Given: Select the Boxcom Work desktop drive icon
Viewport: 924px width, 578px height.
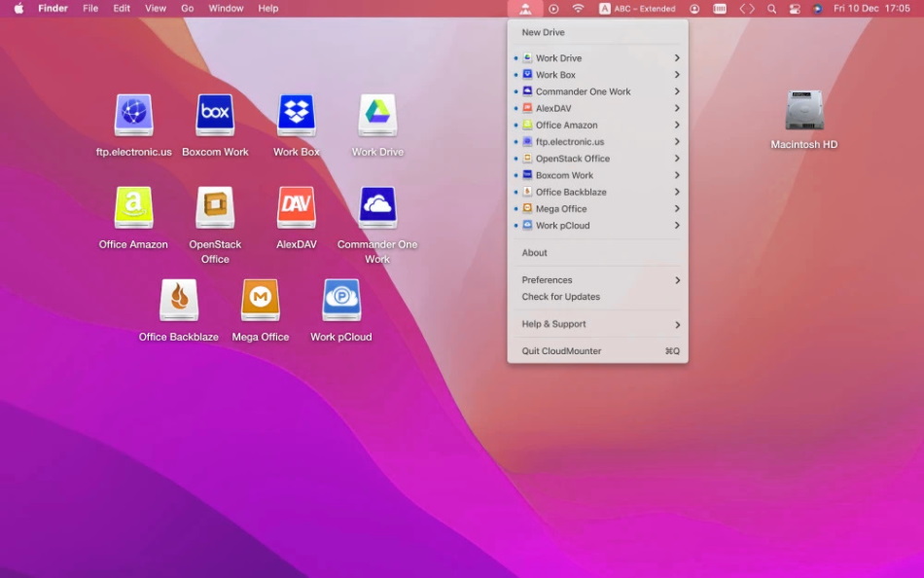Looking at the screenshot, I should pyautogui.click(x=215, y=115).
